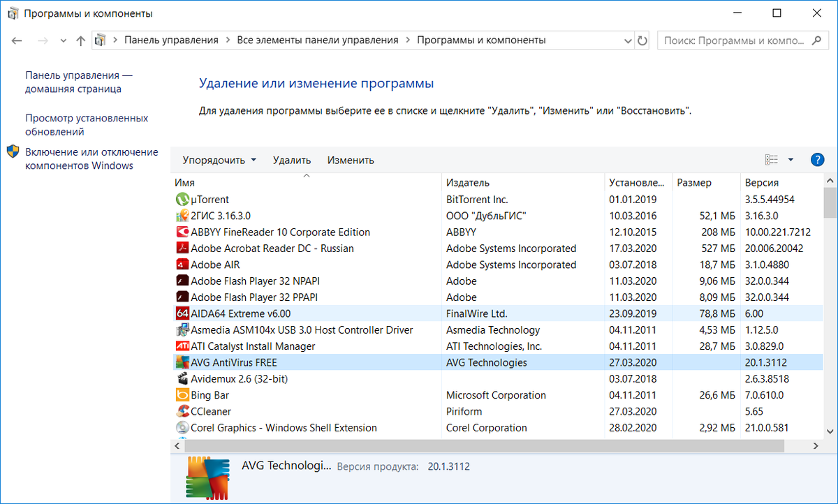
Task: Open the Упорядочить dropdown menu
Action: click(219, 160)
